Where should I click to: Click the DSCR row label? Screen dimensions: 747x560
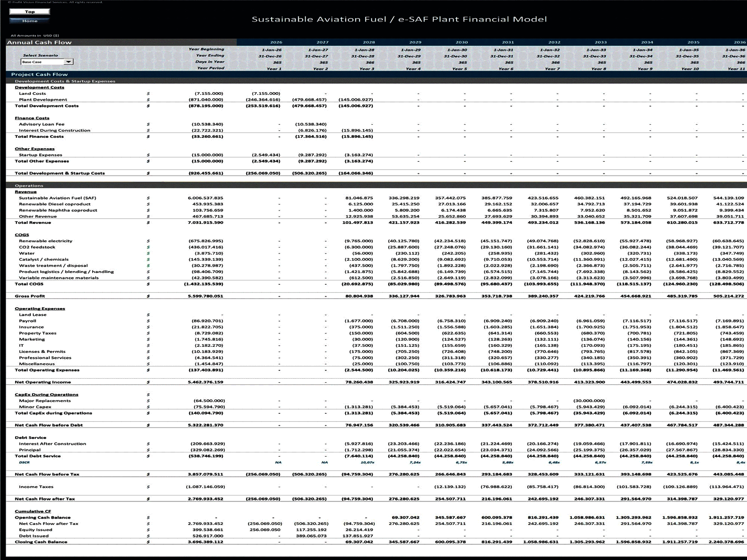tap(24, 462)
